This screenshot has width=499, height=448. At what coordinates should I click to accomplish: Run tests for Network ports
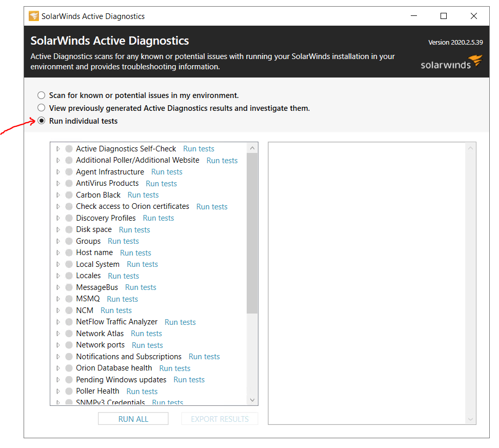tap(147, 345)
